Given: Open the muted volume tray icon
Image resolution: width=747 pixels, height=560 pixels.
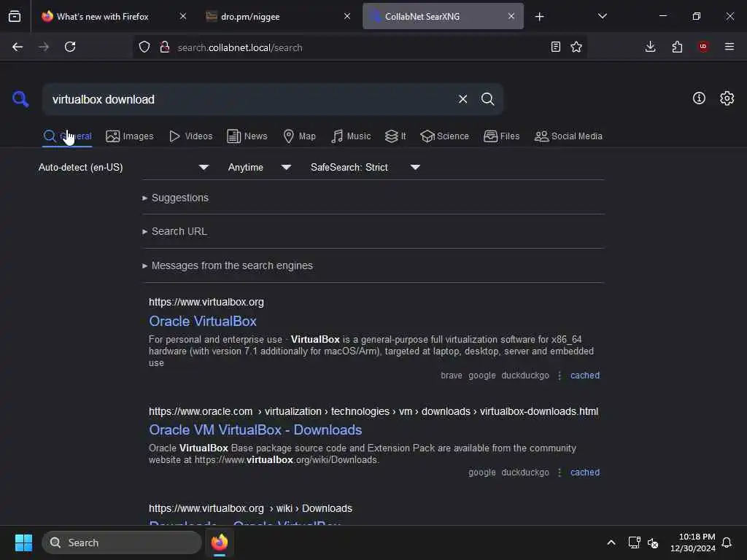Looking at the screenshot, I should [653, 542].
